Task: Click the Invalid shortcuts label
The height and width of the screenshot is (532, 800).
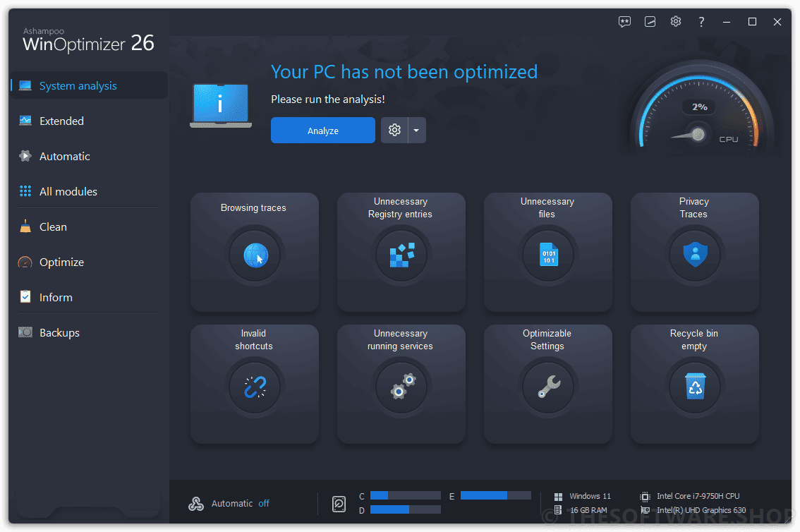Action: pyautogui.click(x=253, y=339)
